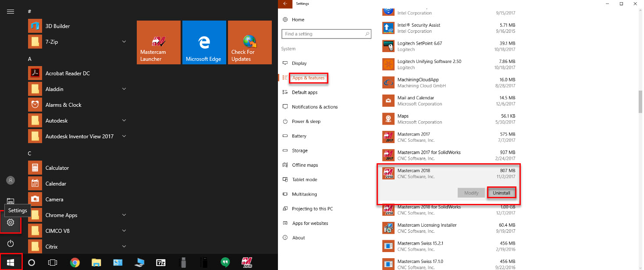Click the Power icon in Start menu
Screen dimensions: 644x270
pos(11,243)
